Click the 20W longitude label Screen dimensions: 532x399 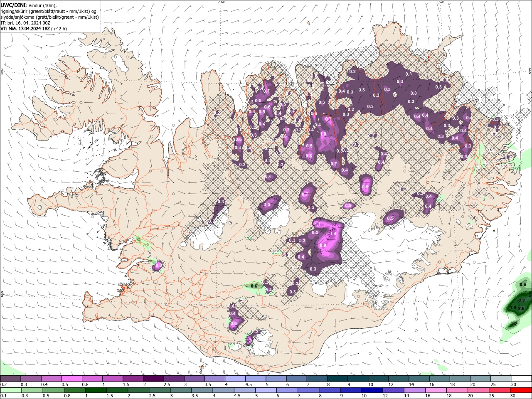(221, 2)
